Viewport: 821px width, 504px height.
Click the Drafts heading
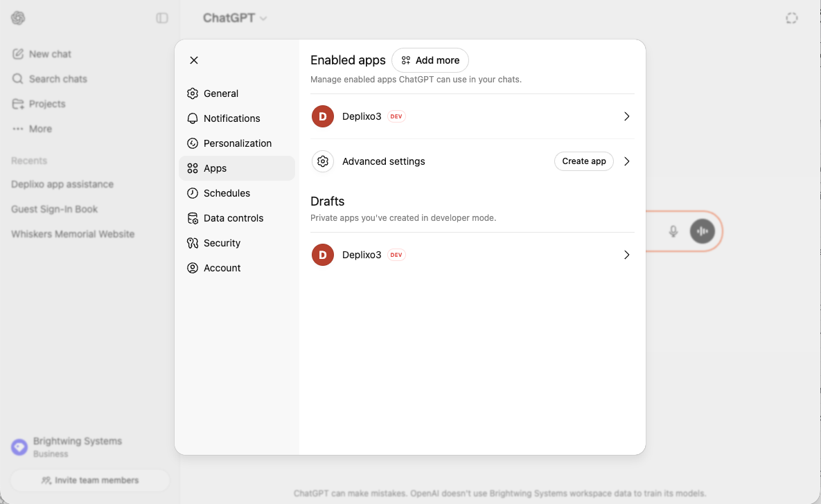(x=327, y=201)
